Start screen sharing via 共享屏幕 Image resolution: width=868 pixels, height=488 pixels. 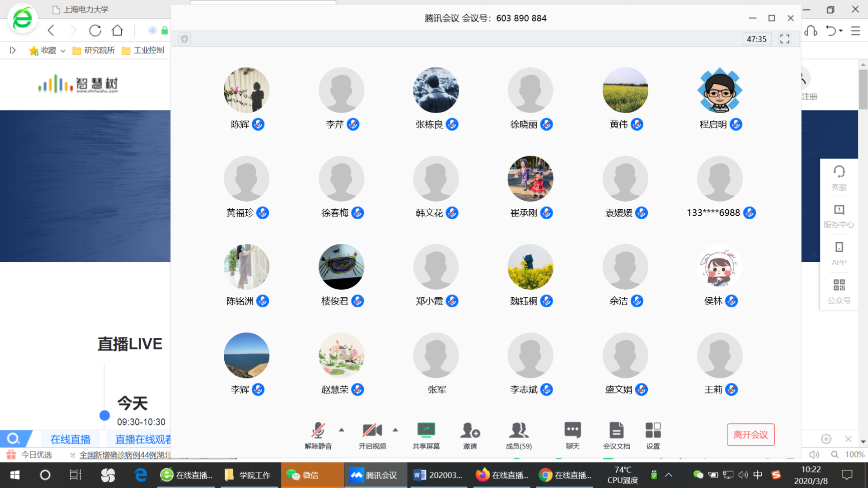coord(426,435)
